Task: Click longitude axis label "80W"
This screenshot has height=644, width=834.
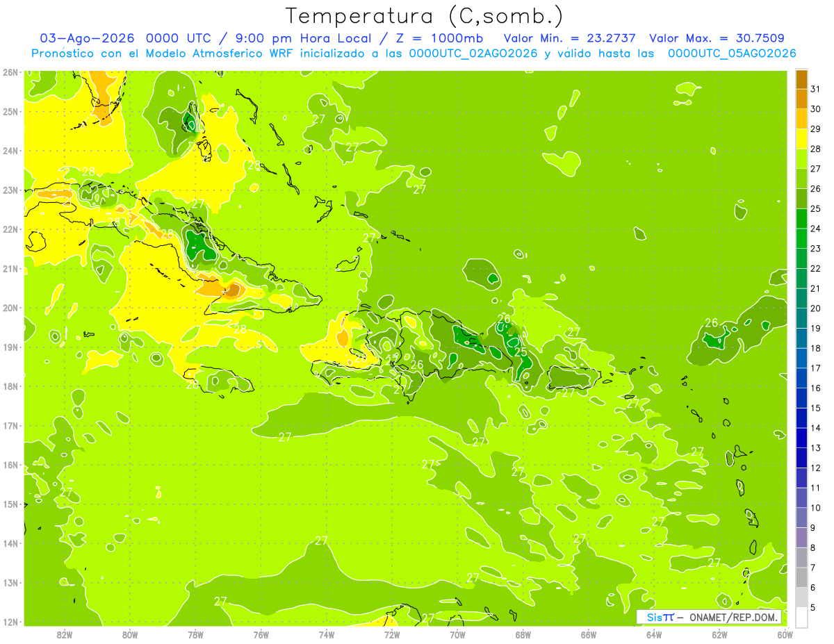Action: [130, 634]
